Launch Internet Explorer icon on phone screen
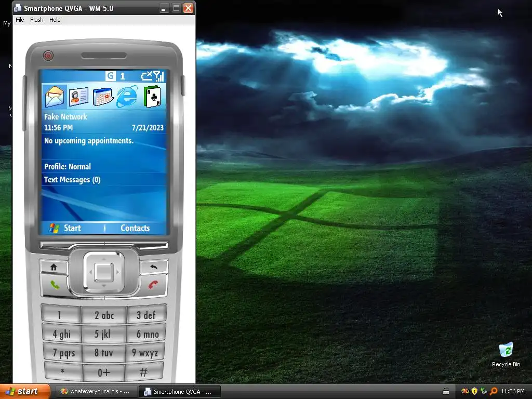This screenshot has width=532, height=399. (x=127, y=97)
